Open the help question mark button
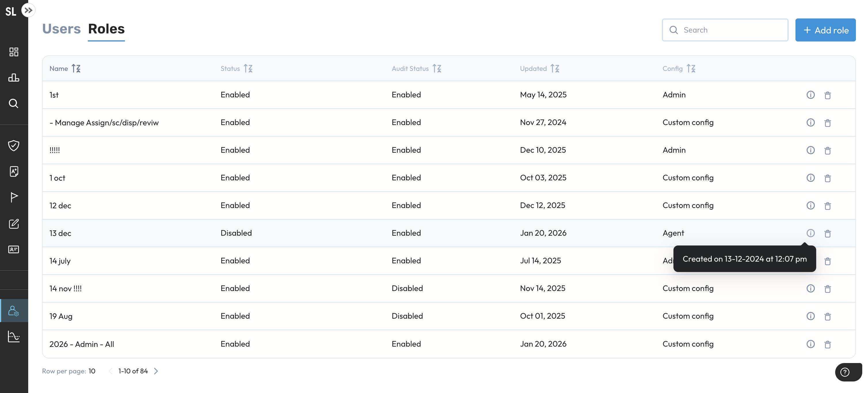The width and height of the screenshot is (868, 393). pyautogui.click(x=844, y=372)
